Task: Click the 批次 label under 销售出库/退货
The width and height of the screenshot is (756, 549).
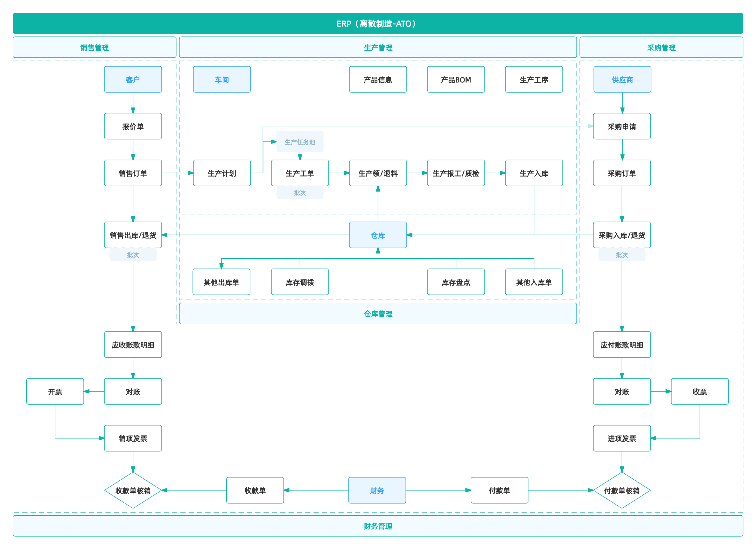Action: [133, 255]
